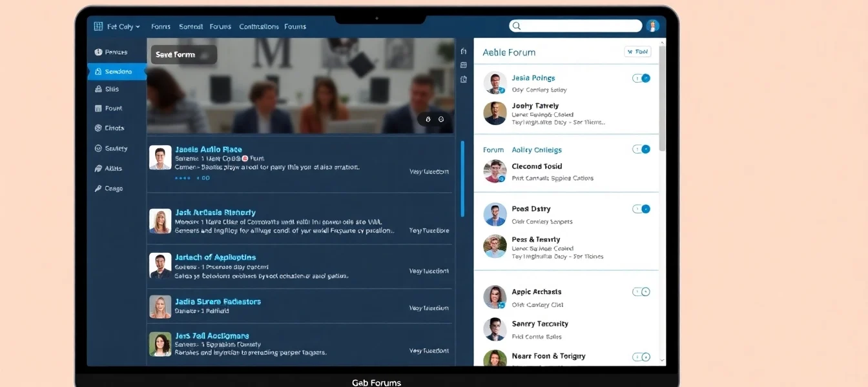Click the icon beside Shis in the sidebar
Viewport: 868px width, 387px height.
click(98, 89)
